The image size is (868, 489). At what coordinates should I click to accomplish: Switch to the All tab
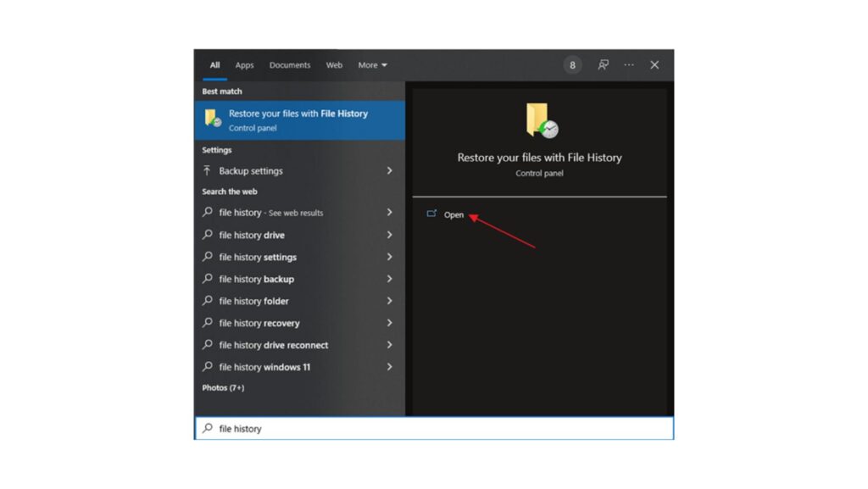(x=214, y=65)
